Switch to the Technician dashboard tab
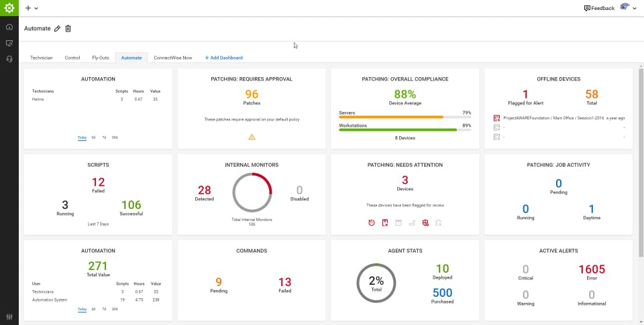Image resolution: width=644 pixels, height=325 pixels. coord(42,58)
